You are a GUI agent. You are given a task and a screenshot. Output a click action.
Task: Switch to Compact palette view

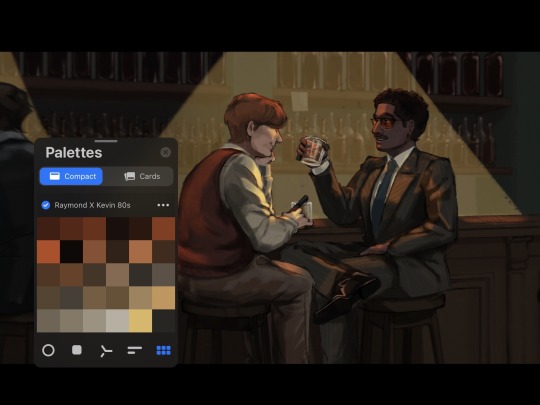(71, 176)
